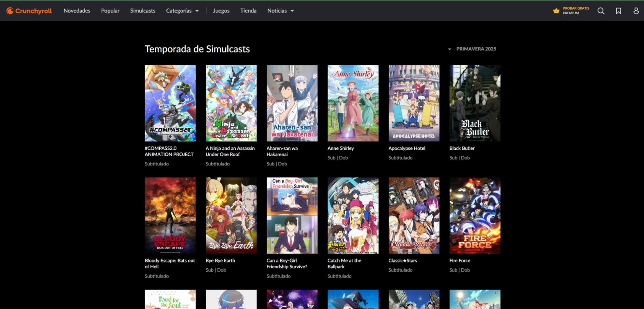Click the Apocalypse Hotel poster thumbnail
This screenshot has height=309, width=644.
pos(414,103)
